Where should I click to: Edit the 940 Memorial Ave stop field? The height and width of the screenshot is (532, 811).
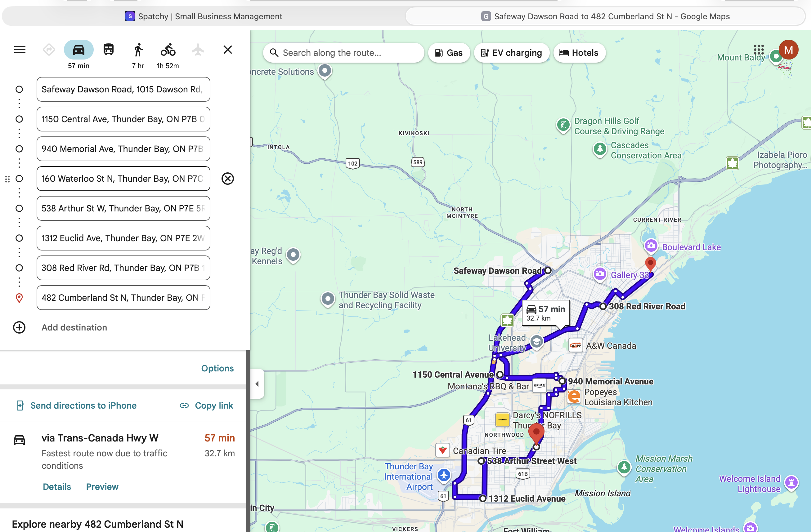click(123, 149)
